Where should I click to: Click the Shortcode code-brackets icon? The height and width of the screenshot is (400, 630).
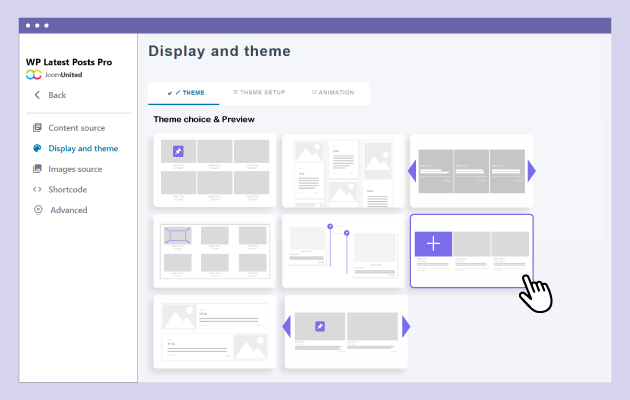[x=38, y=189]
